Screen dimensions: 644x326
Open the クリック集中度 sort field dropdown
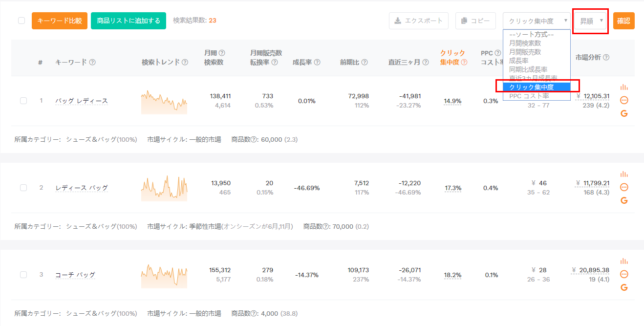pos(537,21)
